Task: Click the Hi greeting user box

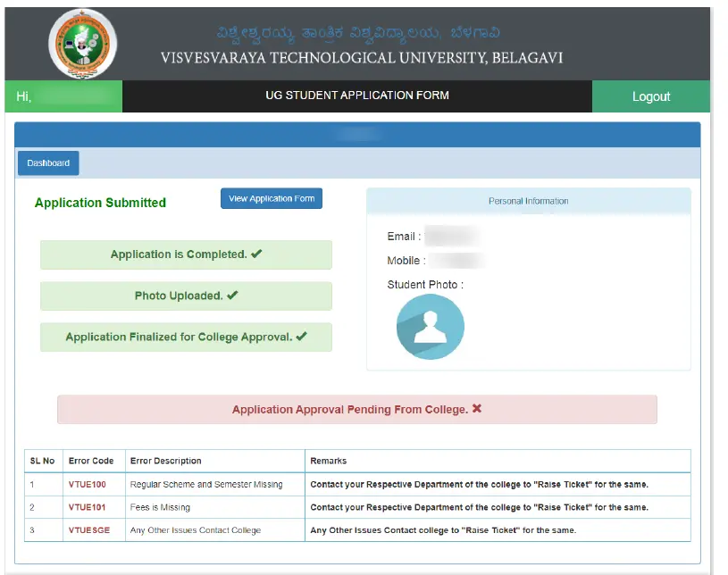Action: [63, 96]
